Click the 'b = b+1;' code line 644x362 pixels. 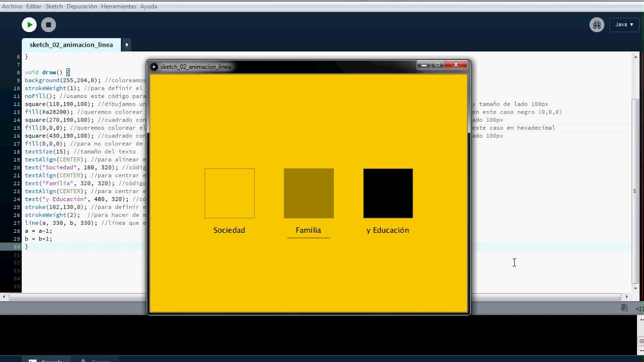tap(38, 239)
